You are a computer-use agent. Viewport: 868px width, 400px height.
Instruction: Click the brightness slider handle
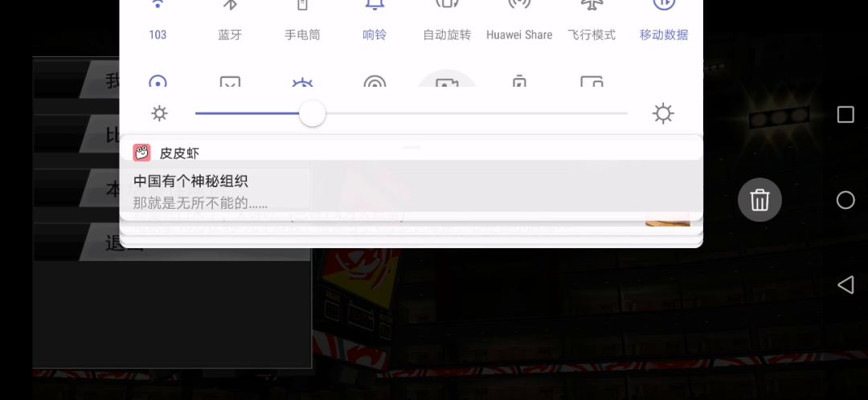(312, 113)
